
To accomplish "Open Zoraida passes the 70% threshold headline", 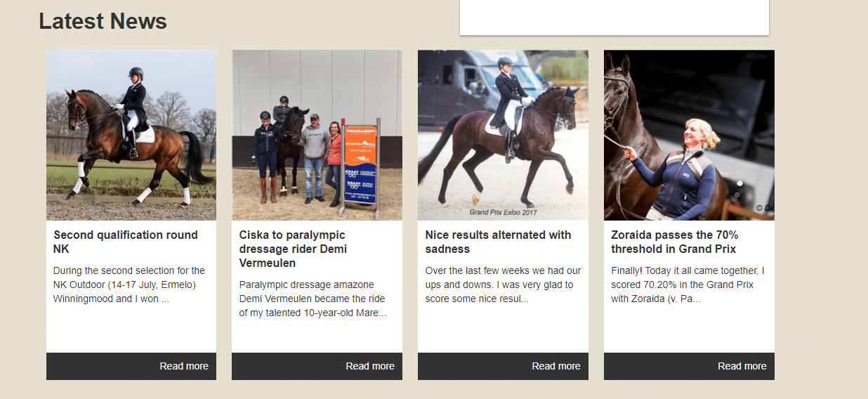I will pos(674,242).
